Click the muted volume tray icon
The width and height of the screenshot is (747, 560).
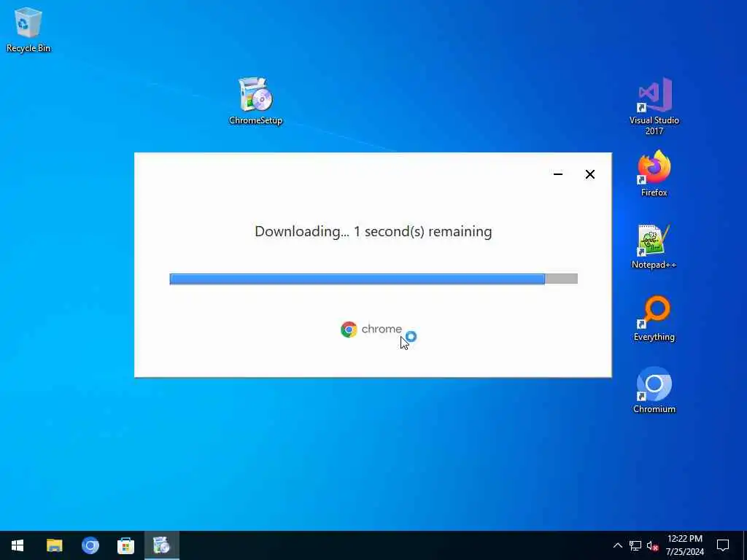[653, 545]
